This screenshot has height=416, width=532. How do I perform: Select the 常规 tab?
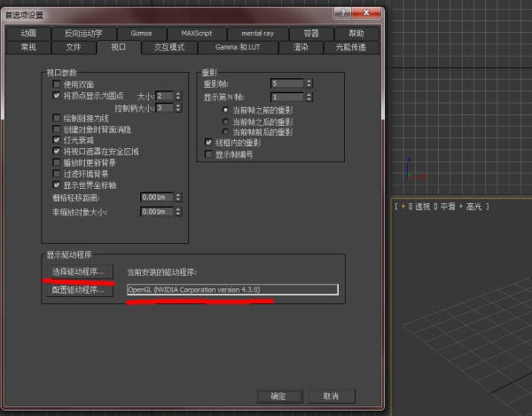tap(28, 47)
